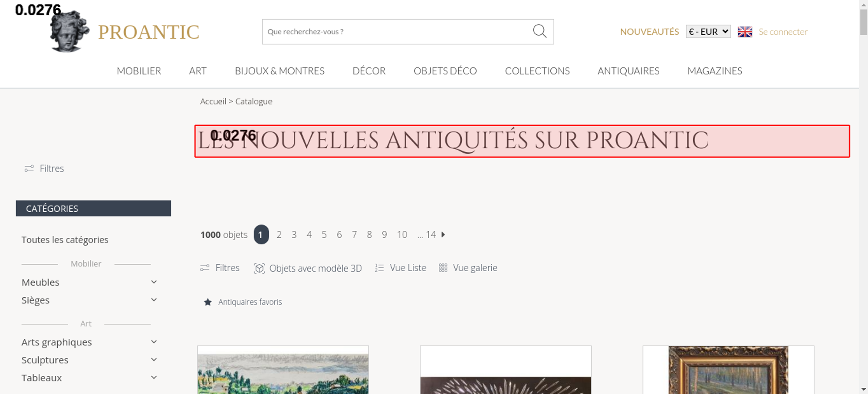This screenshot has height=394, width=868.
Task: Click the Vue galerie grid icon
Action: coord(443,268)
